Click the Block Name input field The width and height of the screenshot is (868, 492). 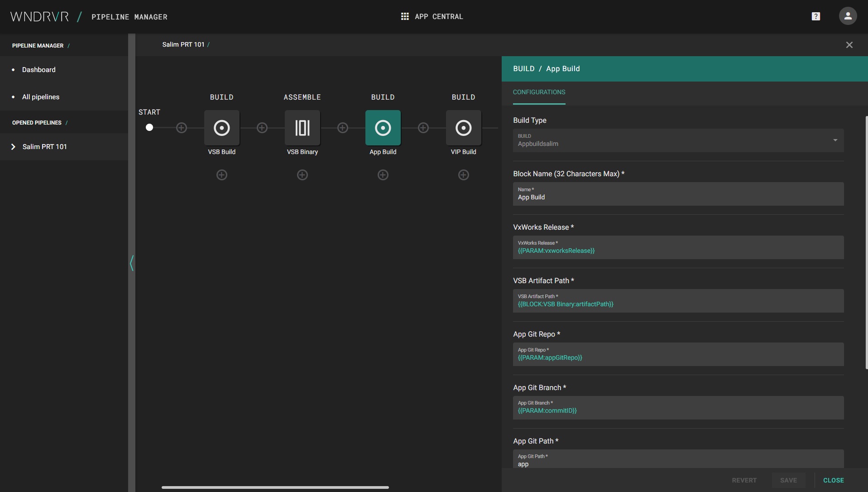[x=678, y=194]
